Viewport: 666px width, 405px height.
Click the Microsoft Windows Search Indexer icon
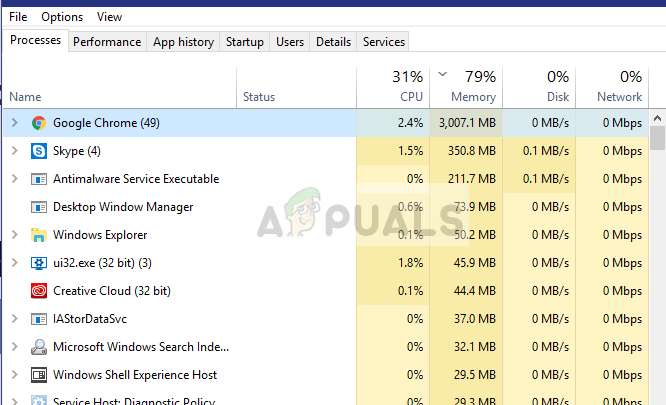click(x=39, y=347)
